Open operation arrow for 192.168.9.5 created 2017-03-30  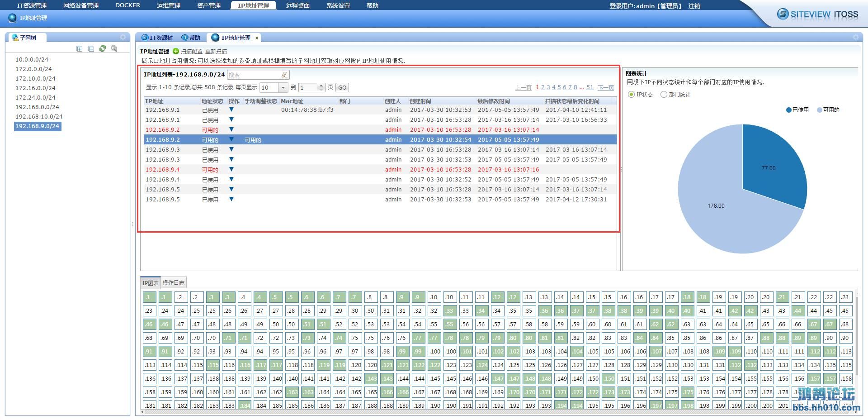[231, 199]
